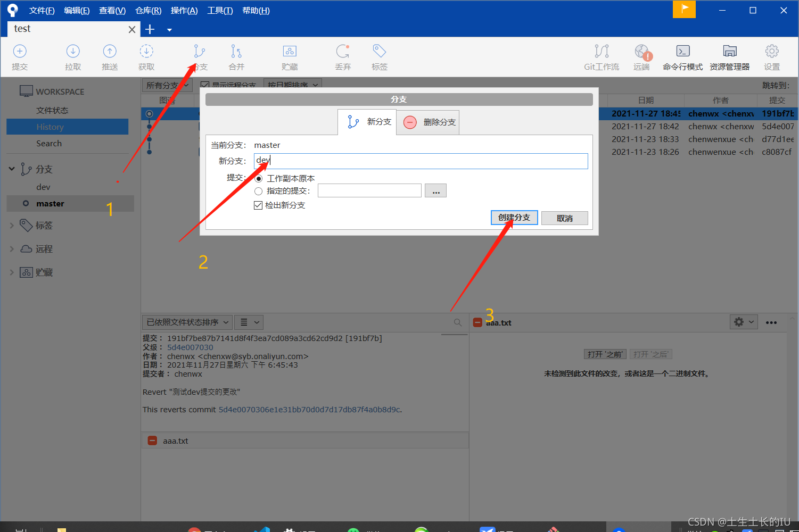Viewport: 799px width, 532px height.
Task: Click the browse commit ellipsis button
Action: (435, 190)
